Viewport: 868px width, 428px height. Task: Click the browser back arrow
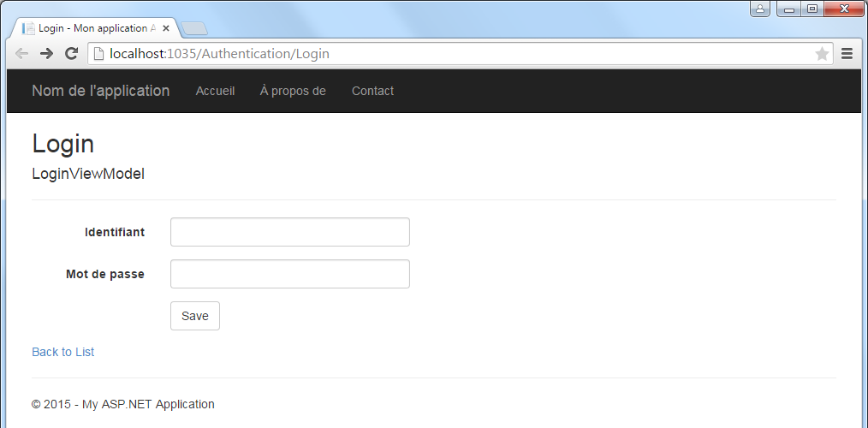(21, 54)
